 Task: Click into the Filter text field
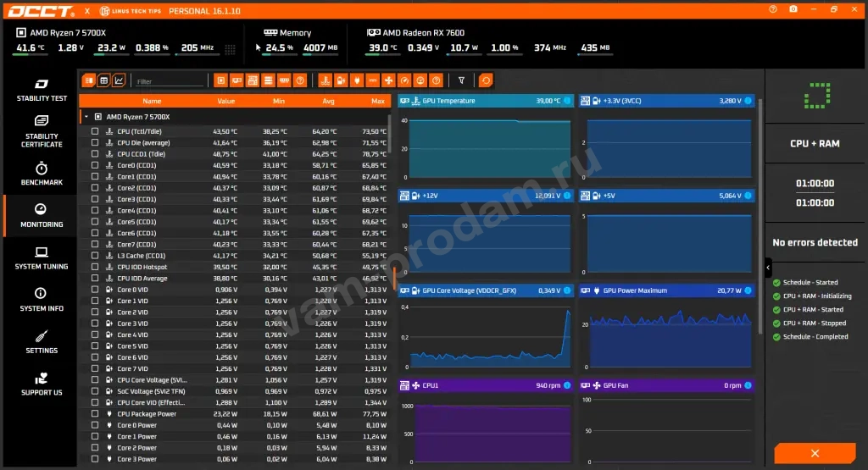coord(170,81)
